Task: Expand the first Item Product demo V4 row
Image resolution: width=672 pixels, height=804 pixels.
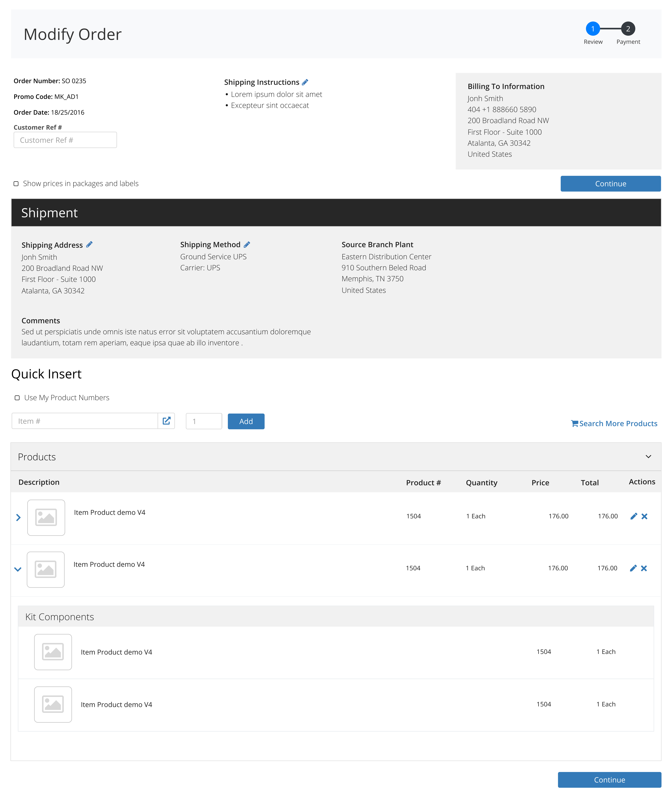Action: [18, 518]
